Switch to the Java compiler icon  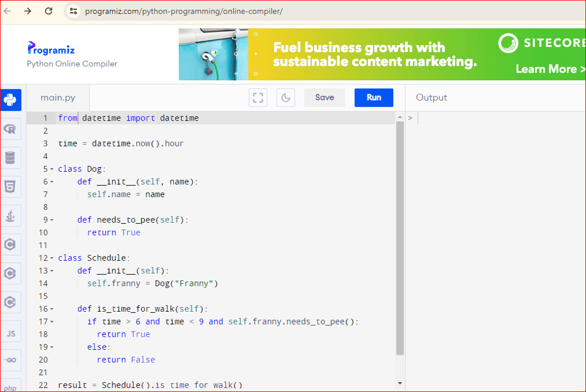(10, 216)
